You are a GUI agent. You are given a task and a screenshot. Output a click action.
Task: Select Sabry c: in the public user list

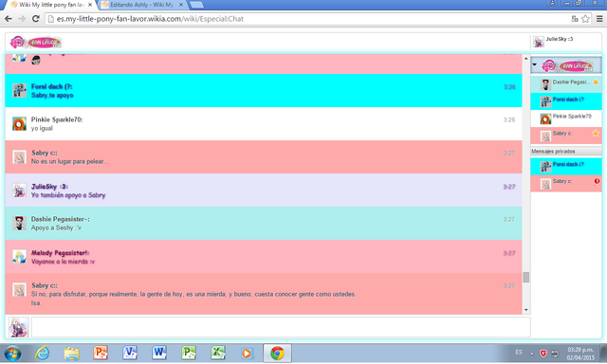pos(566,136)
